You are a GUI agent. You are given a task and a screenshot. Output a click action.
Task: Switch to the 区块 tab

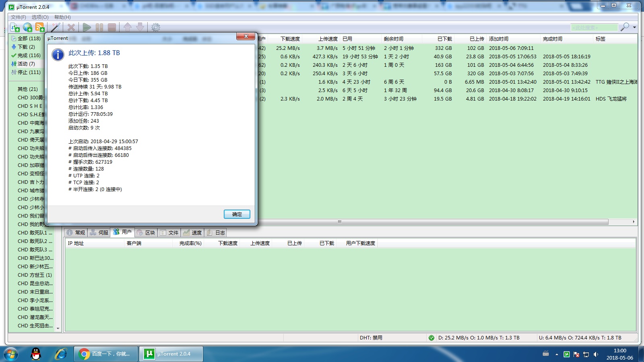coord(146,232)
